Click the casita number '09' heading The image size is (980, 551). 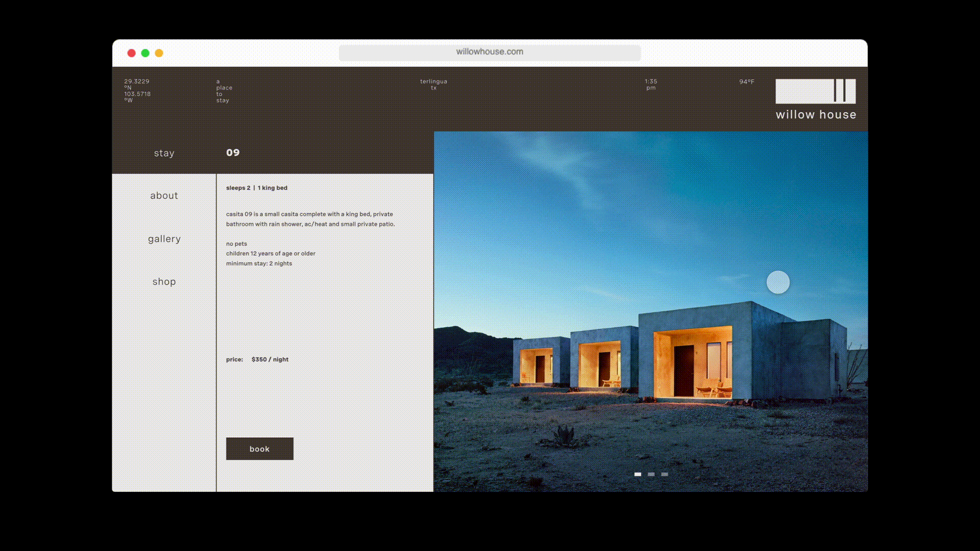(233, 153)
